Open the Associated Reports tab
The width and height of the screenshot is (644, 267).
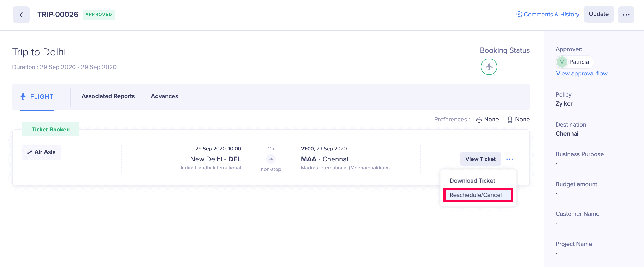(x=108, y=96)
